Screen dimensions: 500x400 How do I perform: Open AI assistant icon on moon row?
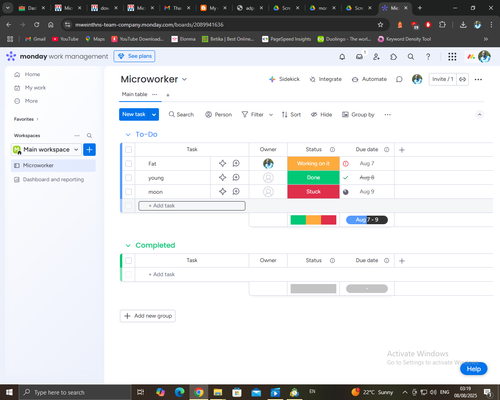222,191
